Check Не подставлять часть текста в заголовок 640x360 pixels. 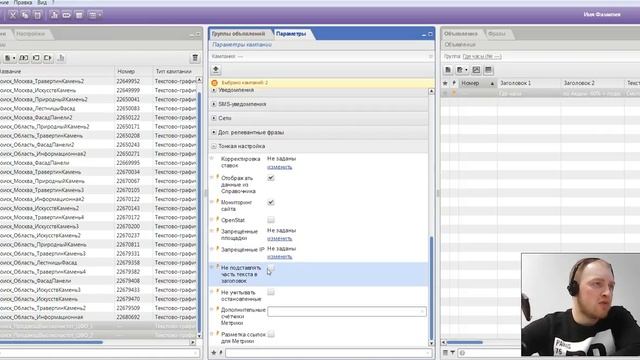pyautogui.click(x=271, y=269)
